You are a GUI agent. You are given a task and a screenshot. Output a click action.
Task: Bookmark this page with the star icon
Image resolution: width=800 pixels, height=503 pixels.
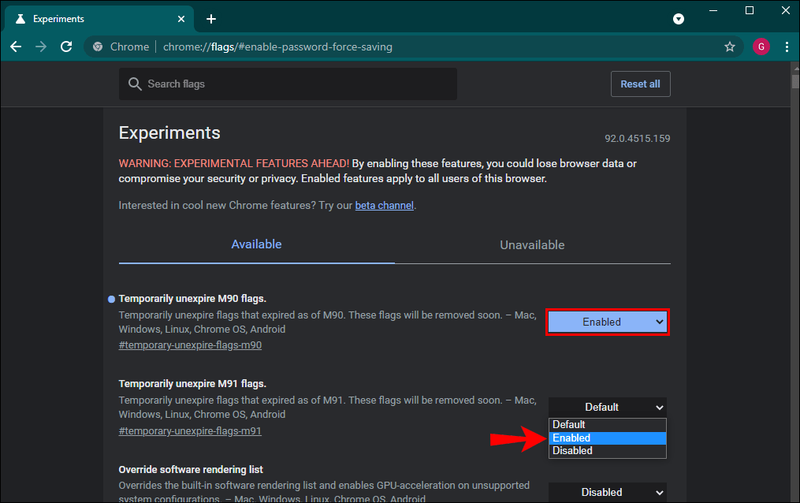(x=730, y=47)
